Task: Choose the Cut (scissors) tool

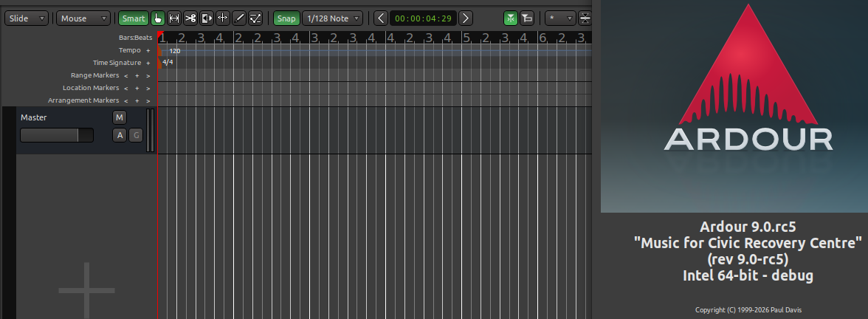Action: (x=190, y=18)
